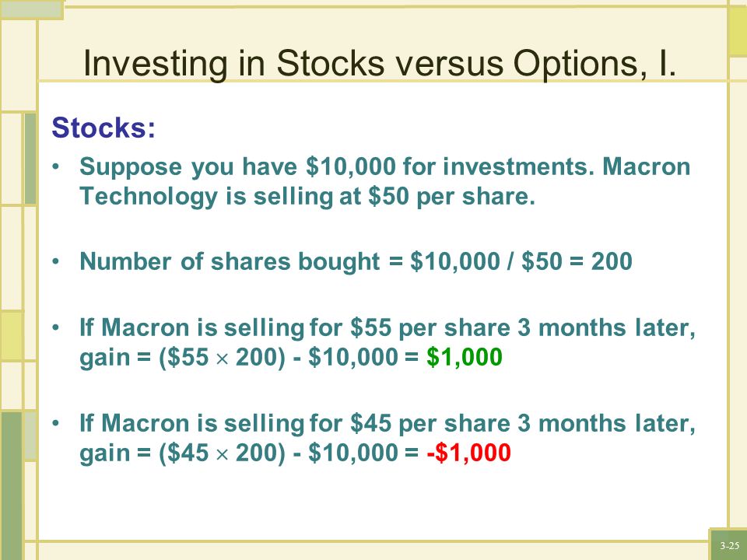Click the red -$1,000 loss value
The width and height of the screenshot is (747, 560).
[469, 452]
